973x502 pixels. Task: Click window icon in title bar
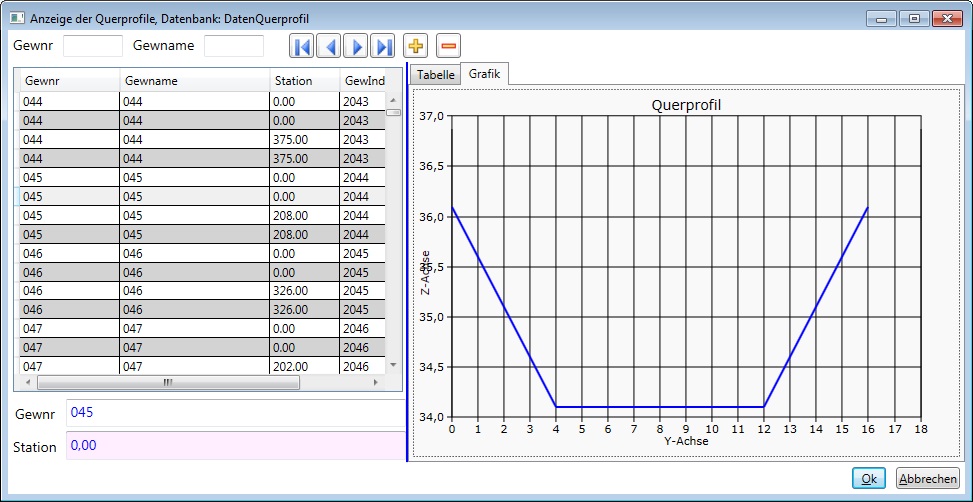coord(17,18)
